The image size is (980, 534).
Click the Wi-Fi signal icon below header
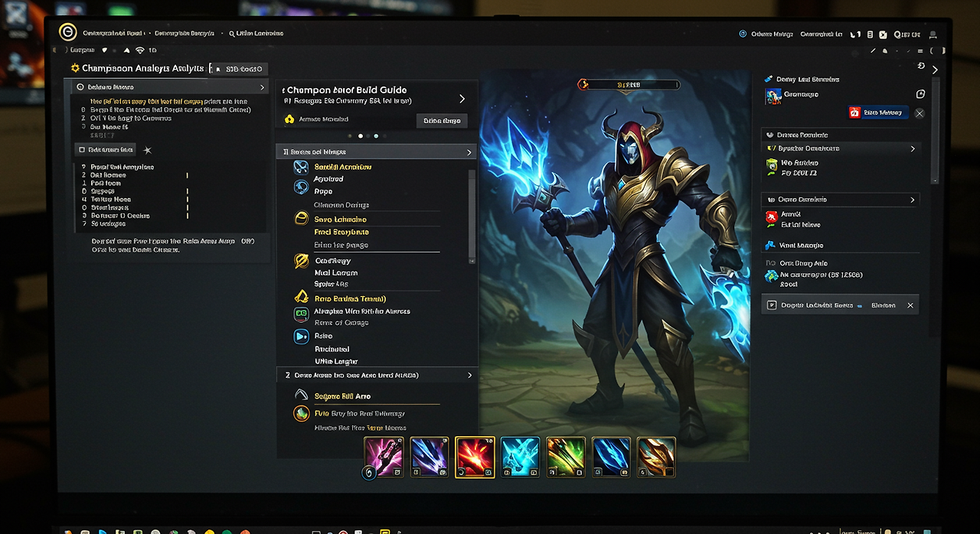(140, 50)
